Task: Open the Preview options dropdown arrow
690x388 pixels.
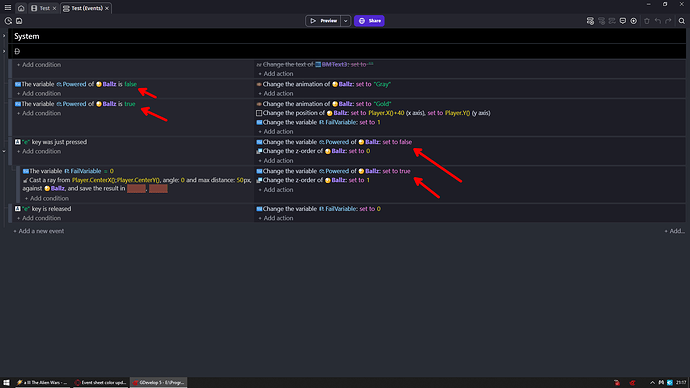Action: [345, 21]
